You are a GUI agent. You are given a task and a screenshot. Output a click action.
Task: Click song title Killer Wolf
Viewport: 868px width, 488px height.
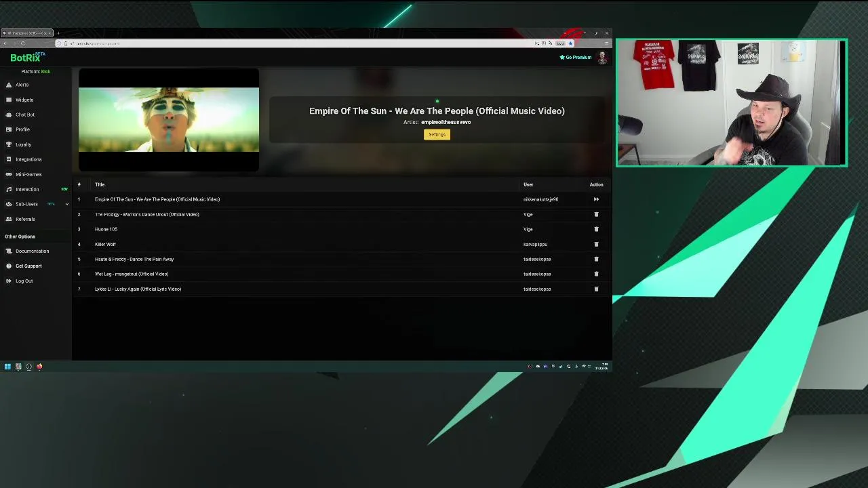[x=105, y=244]
